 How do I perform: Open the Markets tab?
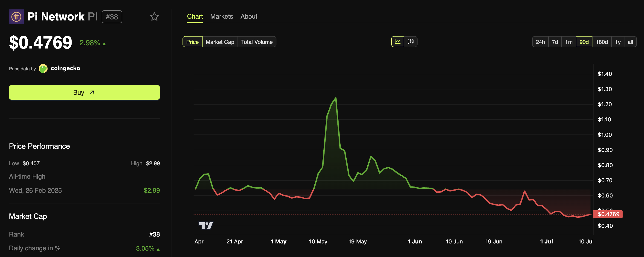[221, 17]
